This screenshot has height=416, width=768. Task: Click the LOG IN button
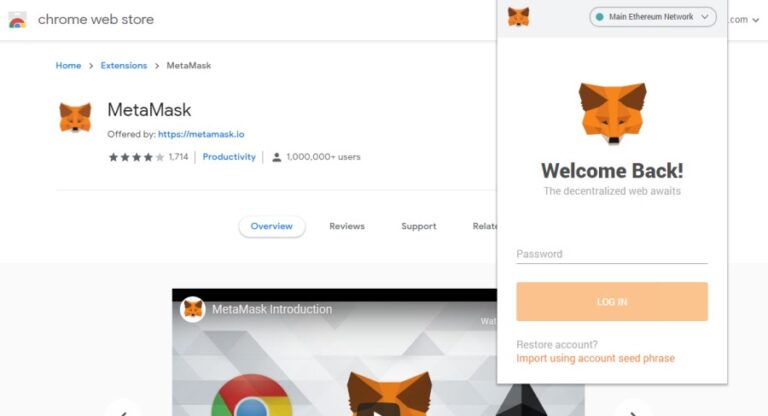coord(612,302)
